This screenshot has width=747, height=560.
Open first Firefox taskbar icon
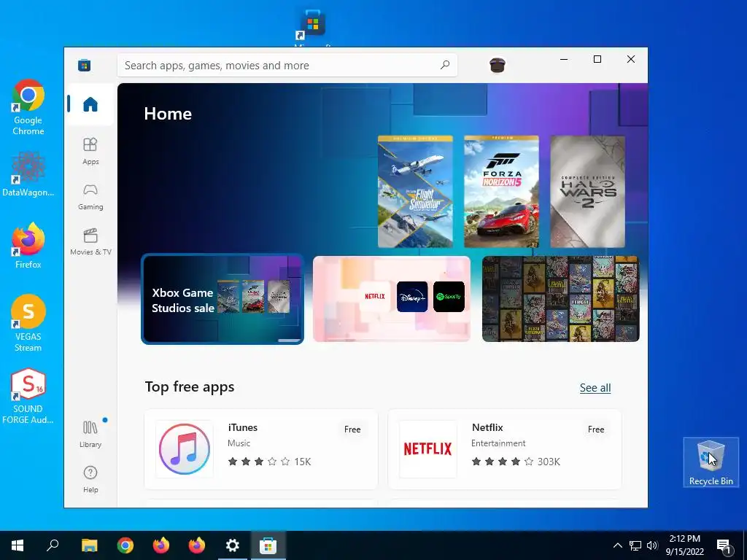click(x=161, y=545)
